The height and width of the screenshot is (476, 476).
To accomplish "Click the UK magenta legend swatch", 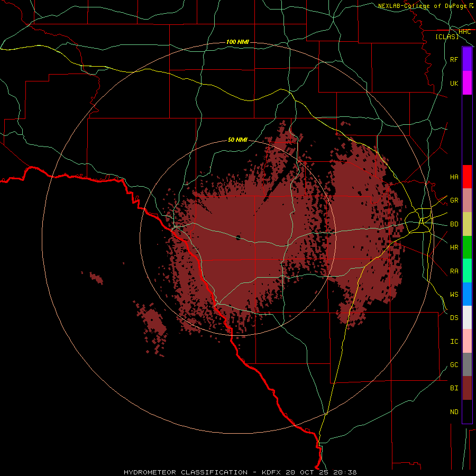I will (467, 83).
